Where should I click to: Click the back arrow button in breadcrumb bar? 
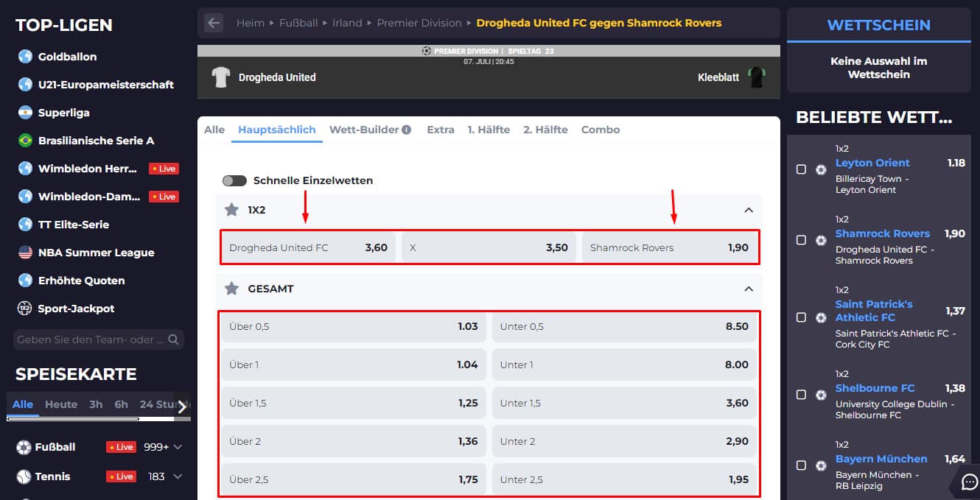point(214,23)
